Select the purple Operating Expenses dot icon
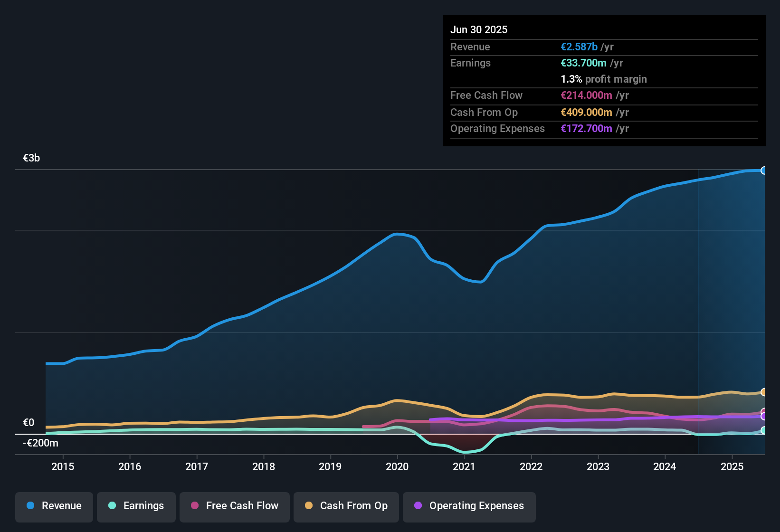 point(418,506)
